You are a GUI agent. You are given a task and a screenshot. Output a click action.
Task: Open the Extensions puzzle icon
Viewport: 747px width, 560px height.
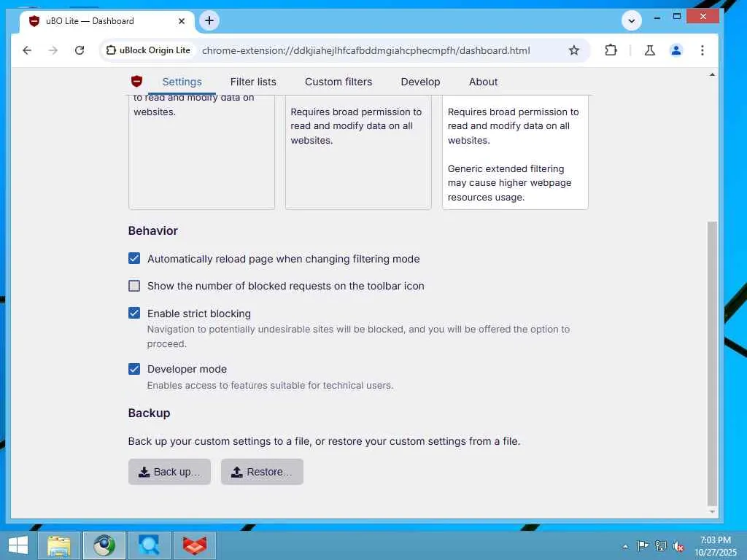[611, 50]
